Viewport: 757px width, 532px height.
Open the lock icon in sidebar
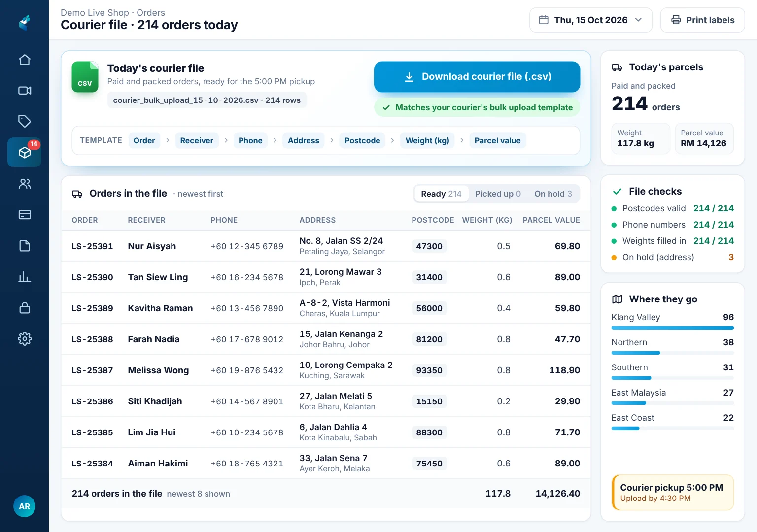tap(25, 308)
